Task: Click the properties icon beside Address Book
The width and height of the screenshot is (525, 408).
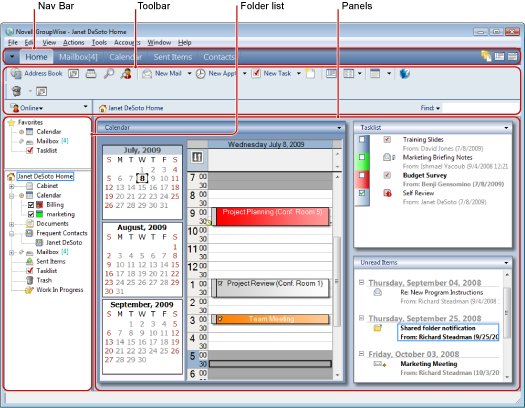Action: point(74,73)
